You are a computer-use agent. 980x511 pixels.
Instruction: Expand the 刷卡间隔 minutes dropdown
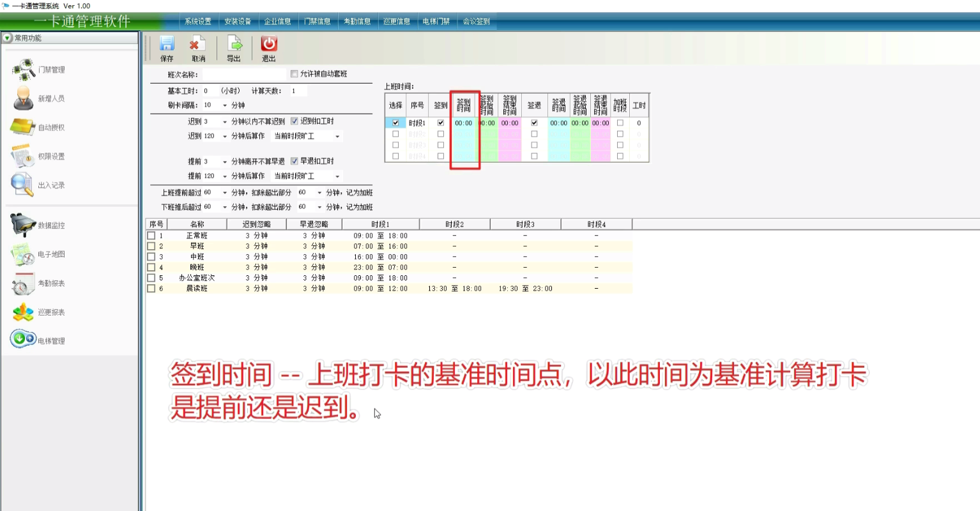225,105
